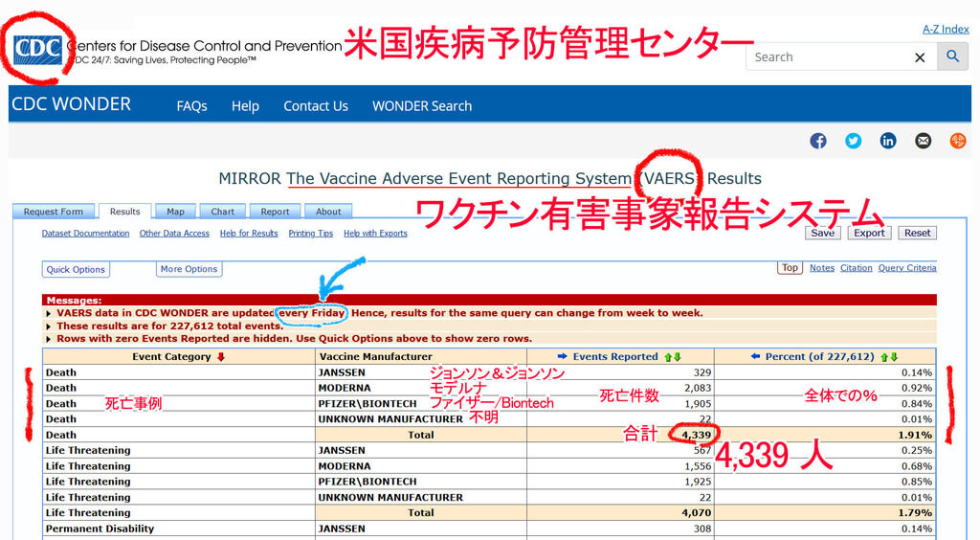Open Quick Options panel

(x=76, y=269)
